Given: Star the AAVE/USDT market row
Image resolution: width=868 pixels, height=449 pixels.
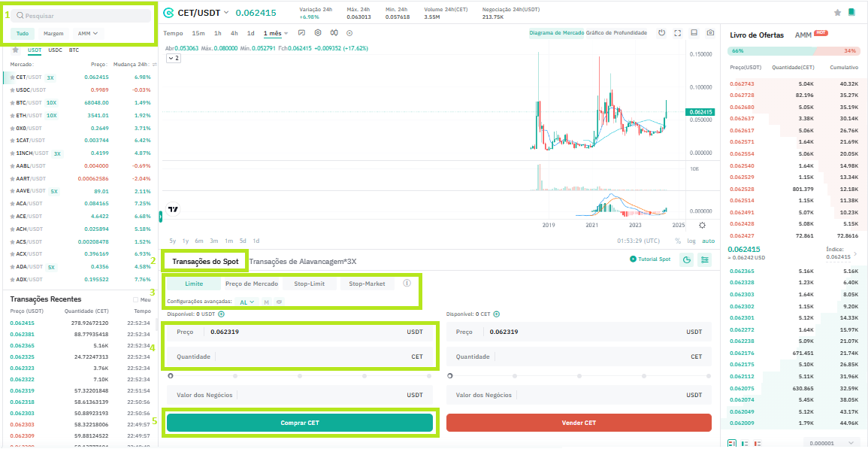Looking at the screenshot, I should (x=12, y=191).
